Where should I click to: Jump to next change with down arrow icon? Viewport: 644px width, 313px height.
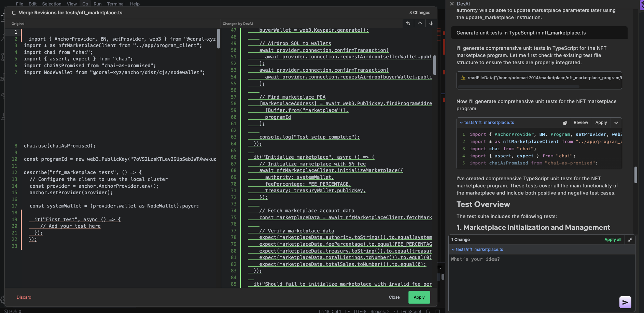coord(431,23)
